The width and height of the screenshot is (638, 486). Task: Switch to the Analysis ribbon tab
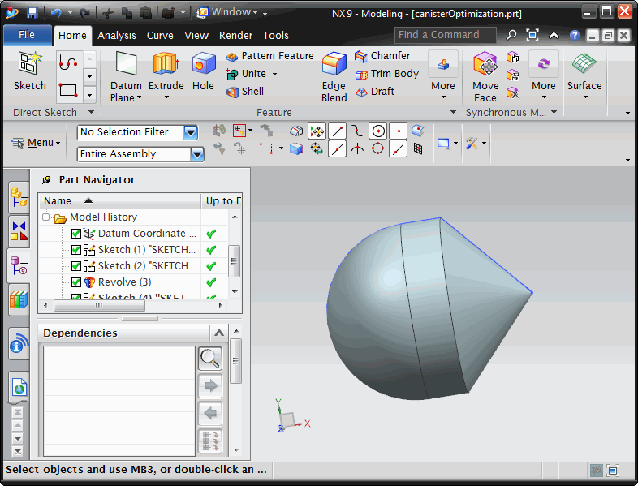click(117, 35)
